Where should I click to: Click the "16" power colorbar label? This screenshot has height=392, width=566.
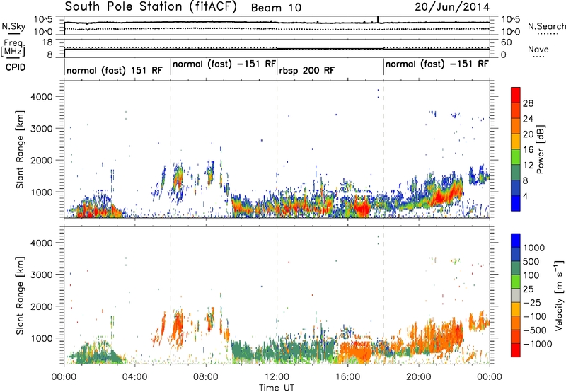click(x=528, y=150)
